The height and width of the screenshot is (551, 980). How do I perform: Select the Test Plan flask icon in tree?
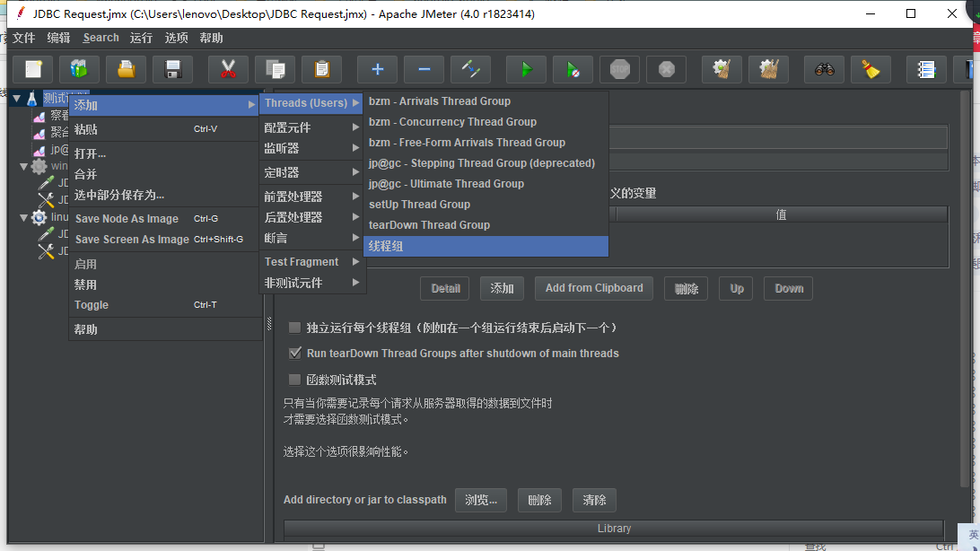[32, 98]
